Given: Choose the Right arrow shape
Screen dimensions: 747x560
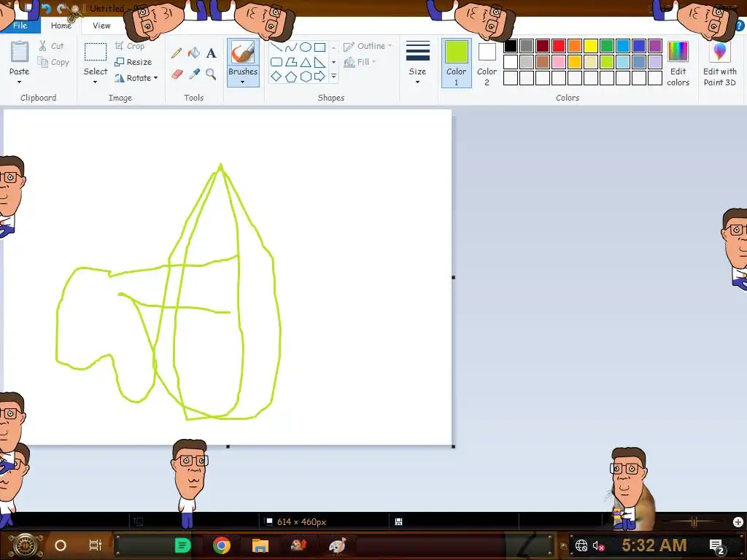Looking at the screenshot, I should (x=320, y=76).
